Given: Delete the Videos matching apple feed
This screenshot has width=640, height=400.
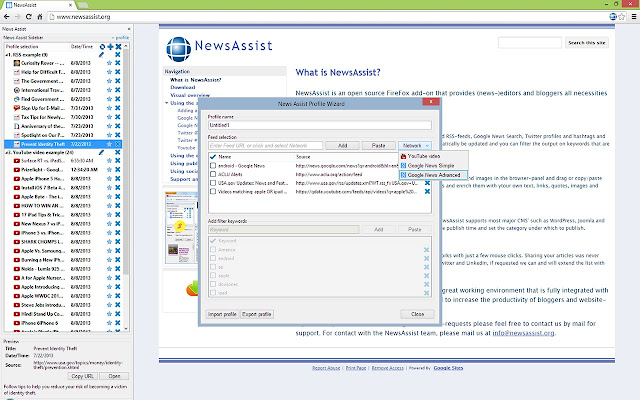Looking at the screenshot, I should coord(427,191).
